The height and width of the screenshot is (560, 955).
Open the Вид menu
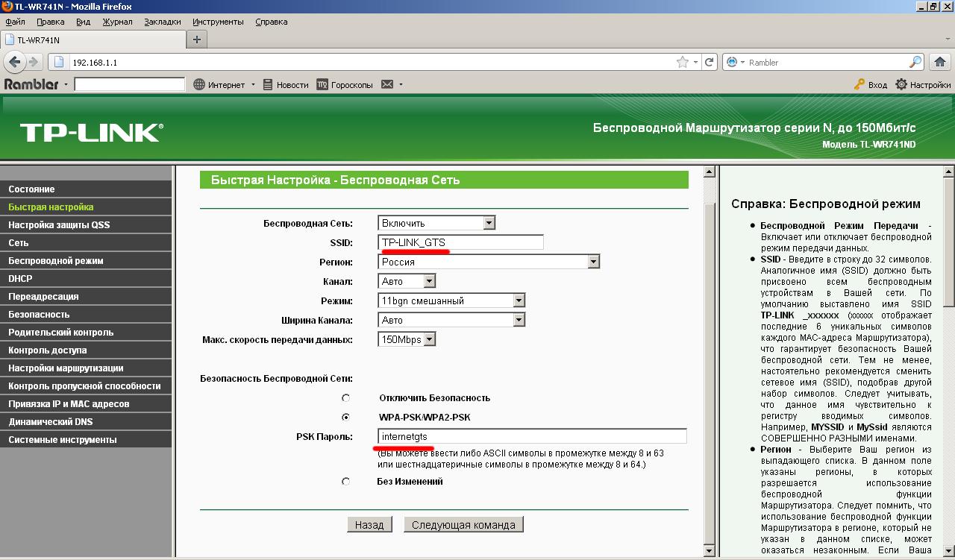click(x=83, y=22)
